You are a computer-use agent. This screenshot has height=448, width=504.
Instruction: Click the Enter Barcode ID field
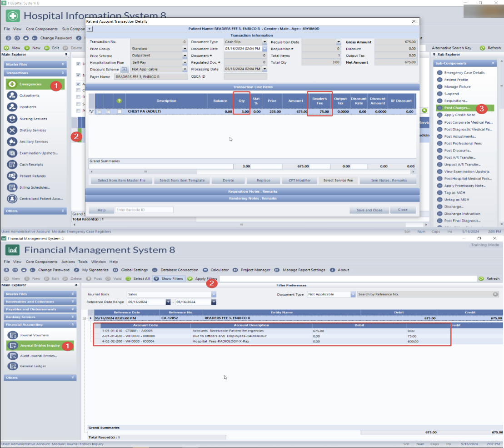click(144, 210)
